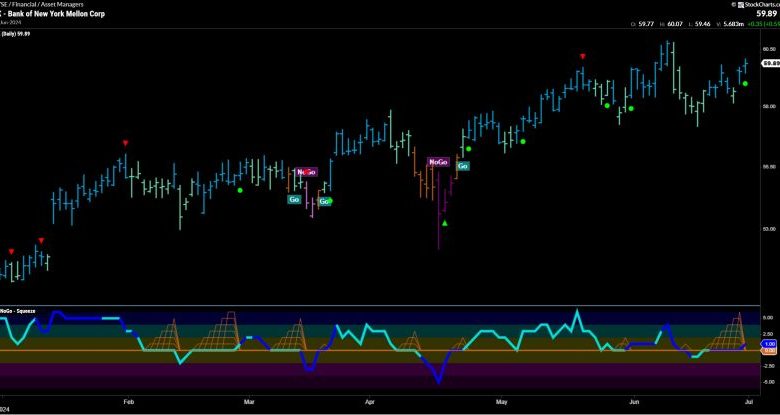Image resolution: width=780 pixels, height=415 pixels.
Task: Select the Go label in late April
Action: click(463, 166)
